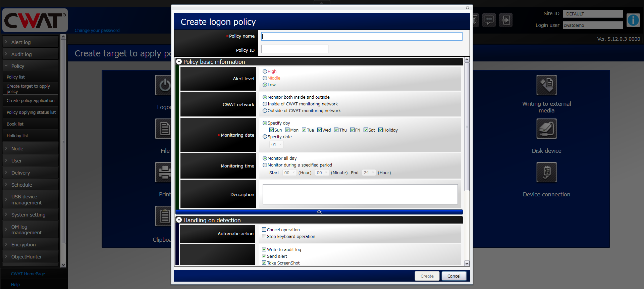Expand the Node sidebar menu
644x289 pixels.
click(31, 149)
